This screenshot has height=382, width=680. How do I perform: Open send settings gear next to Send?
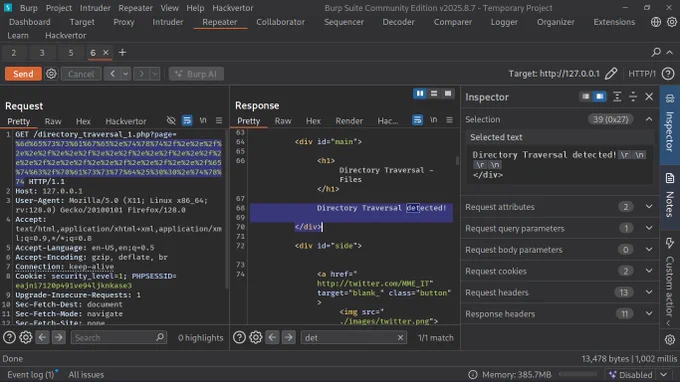pos(51,74)
